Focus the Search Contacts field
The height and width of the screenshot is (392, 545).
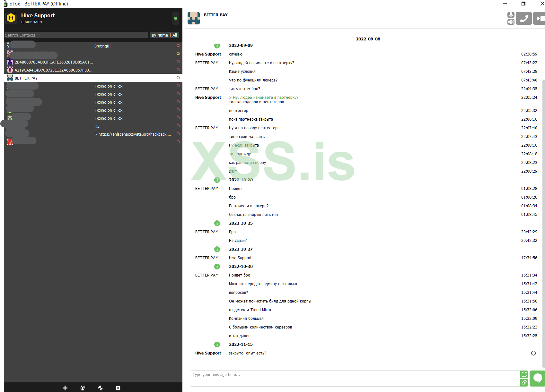(76, 35)
